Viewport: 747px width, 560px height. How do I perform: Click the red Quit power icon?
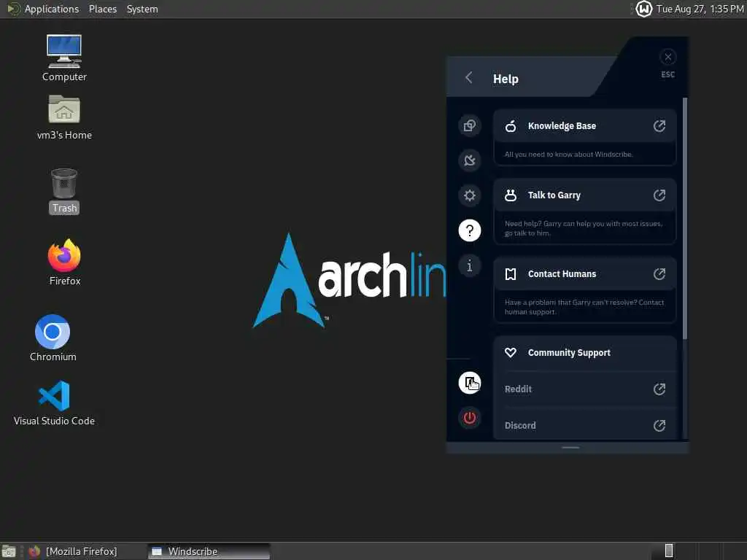pyautogui.click(x=469, y=418)
